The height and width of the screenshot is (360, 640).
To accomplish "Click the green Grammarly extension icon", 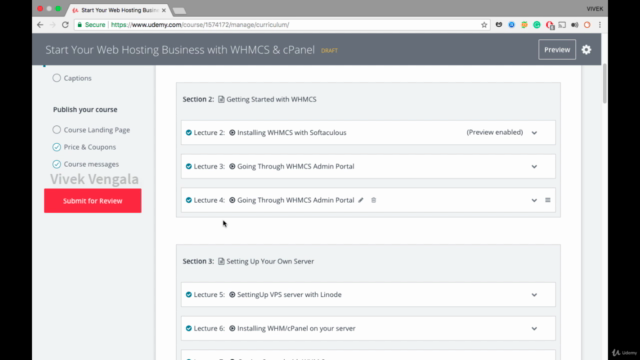I will [537, 25].
